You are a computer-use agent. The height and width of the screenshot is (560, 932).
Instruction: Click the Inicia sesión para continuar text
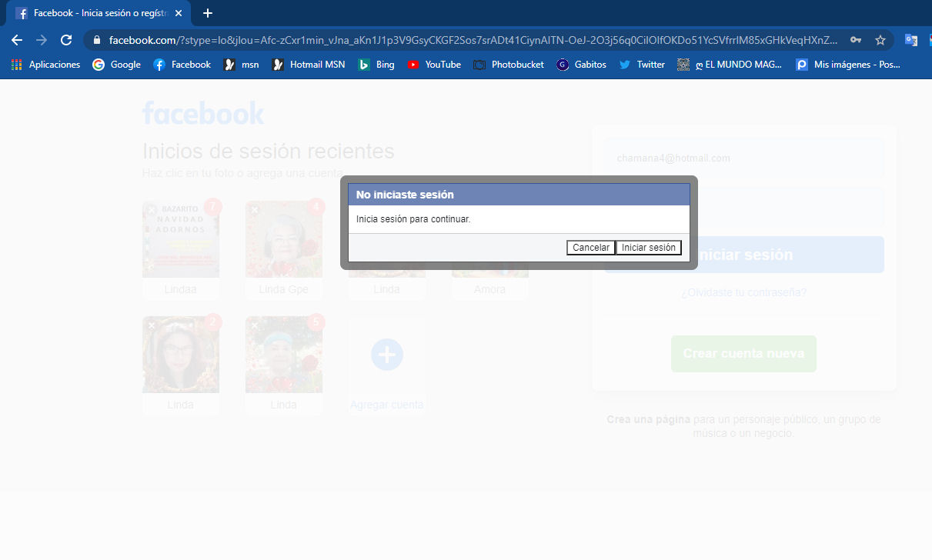[x=413, y=219]
